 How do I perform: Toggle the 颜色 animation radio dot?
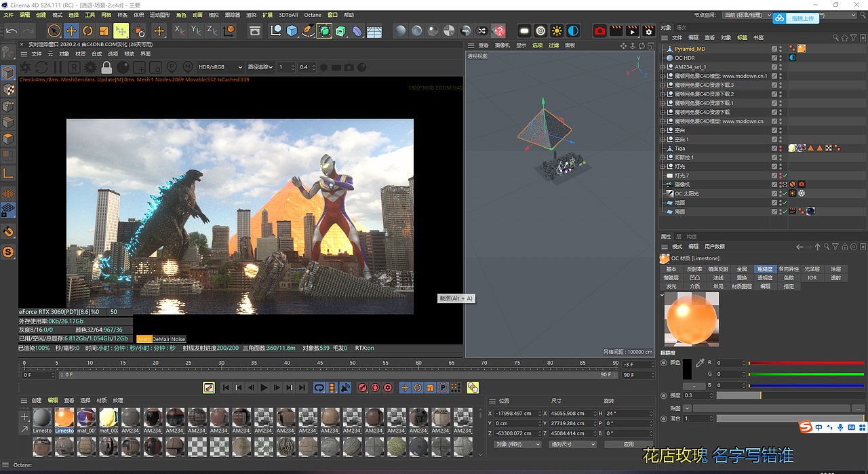663,363
